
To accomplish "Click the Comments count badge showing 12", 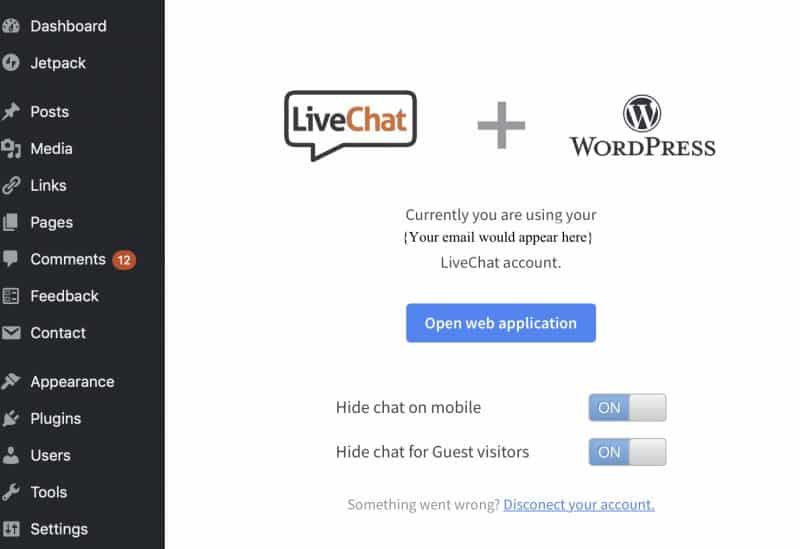I will click(x=124, y=260).
